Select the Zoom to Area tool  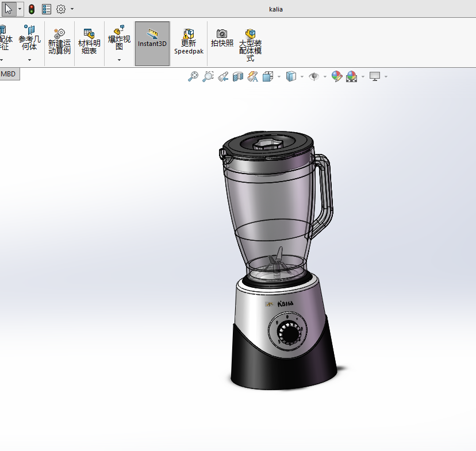tap(208, 76)
